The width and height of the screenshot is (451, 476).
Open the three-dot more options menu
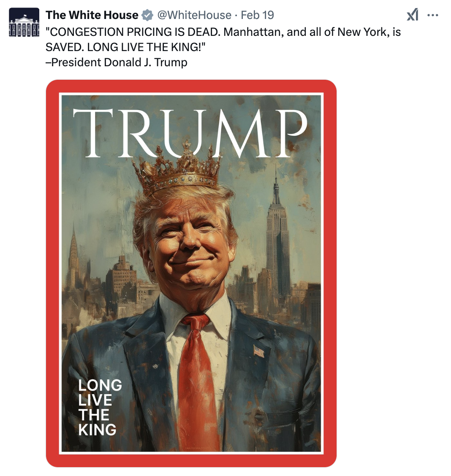pyautogui.click(x=432, y=15)
